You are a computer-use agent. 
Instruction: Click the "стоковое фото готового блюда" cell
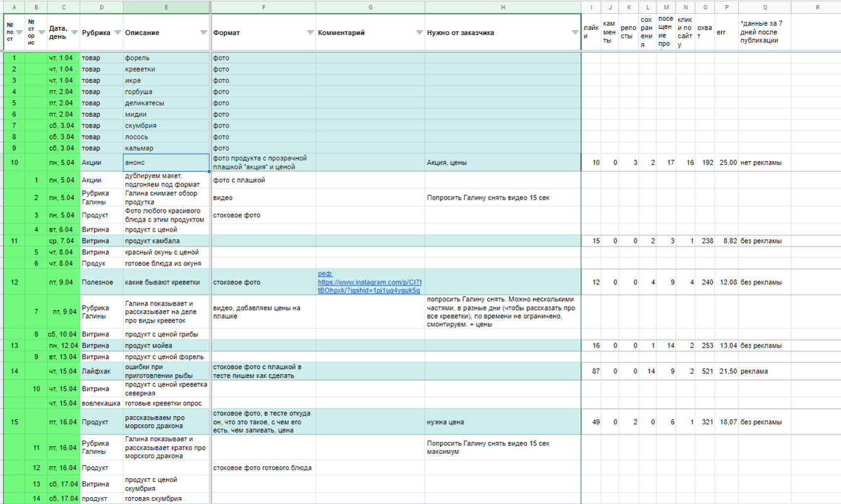(264, 468)
